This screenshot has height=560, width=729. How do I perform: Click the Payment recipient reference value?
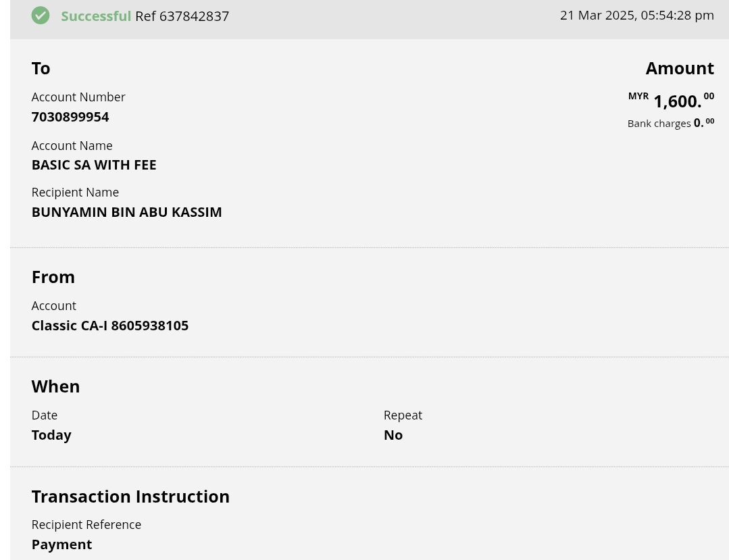pyautogui.click(x=61, y=544)
